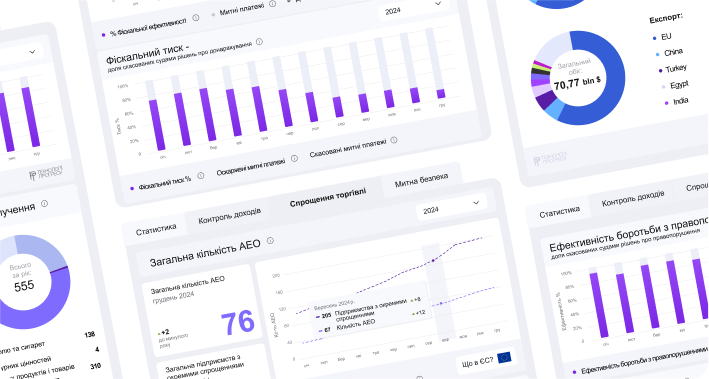Select 'Контроль доходів' tab in the right-side panel
This screenshot has height=379, width=709.
pos(633,198)
